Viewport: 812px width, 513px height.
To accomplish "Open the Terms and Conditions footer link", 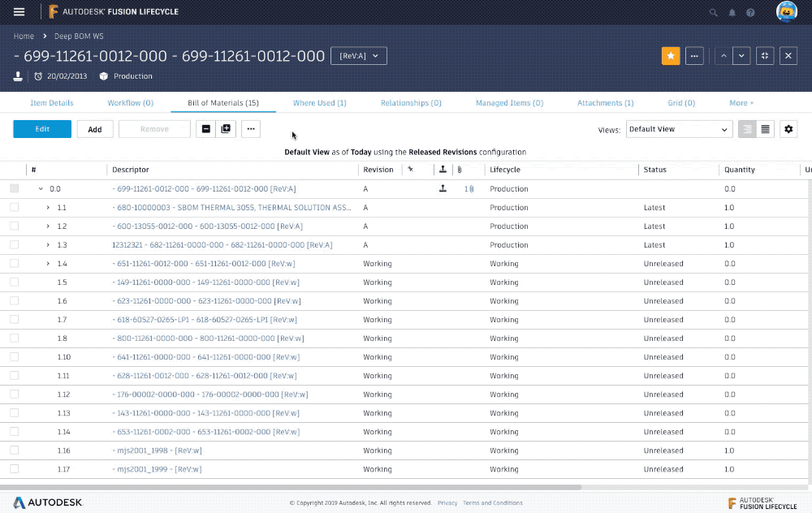I will 493,502.
